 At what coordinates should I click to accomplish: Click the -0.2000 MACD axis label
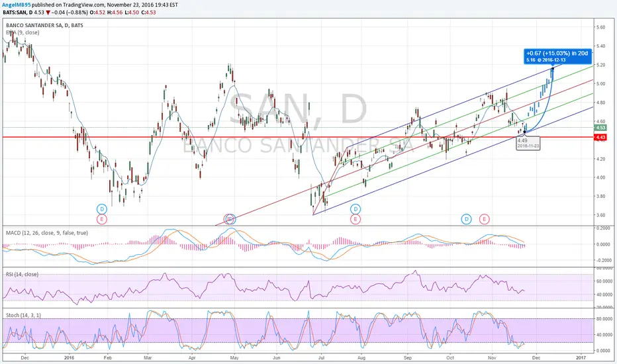point(603,261)
